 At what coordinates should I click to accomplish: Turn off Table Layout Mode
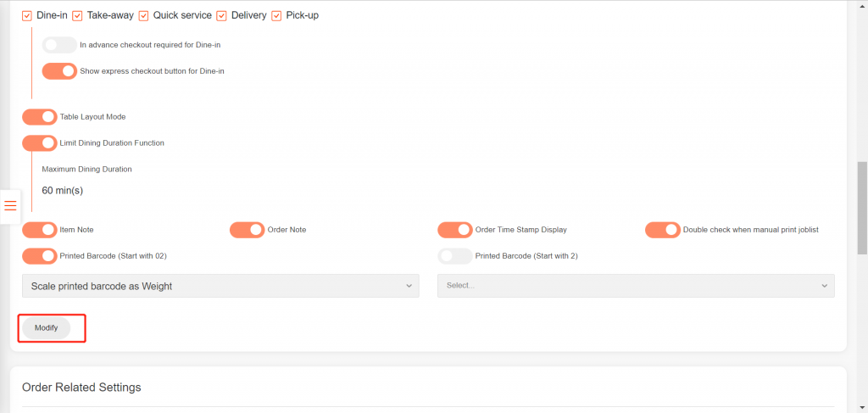coord(40,117)
